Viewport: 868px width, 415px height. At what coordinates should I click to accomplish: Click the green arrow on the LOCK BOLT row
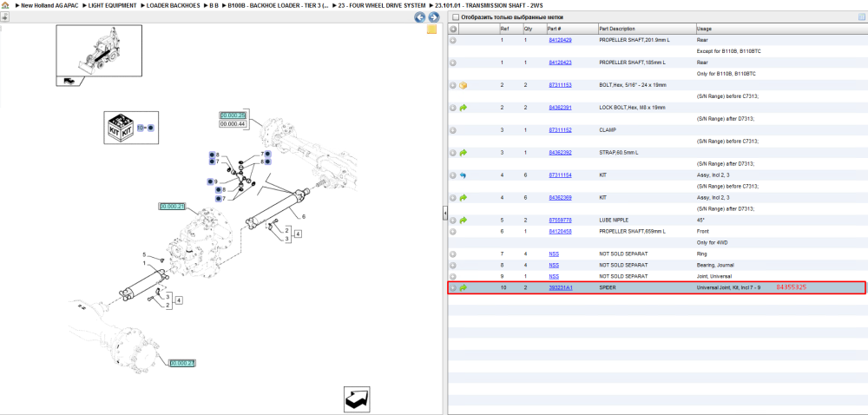[464, 108]
